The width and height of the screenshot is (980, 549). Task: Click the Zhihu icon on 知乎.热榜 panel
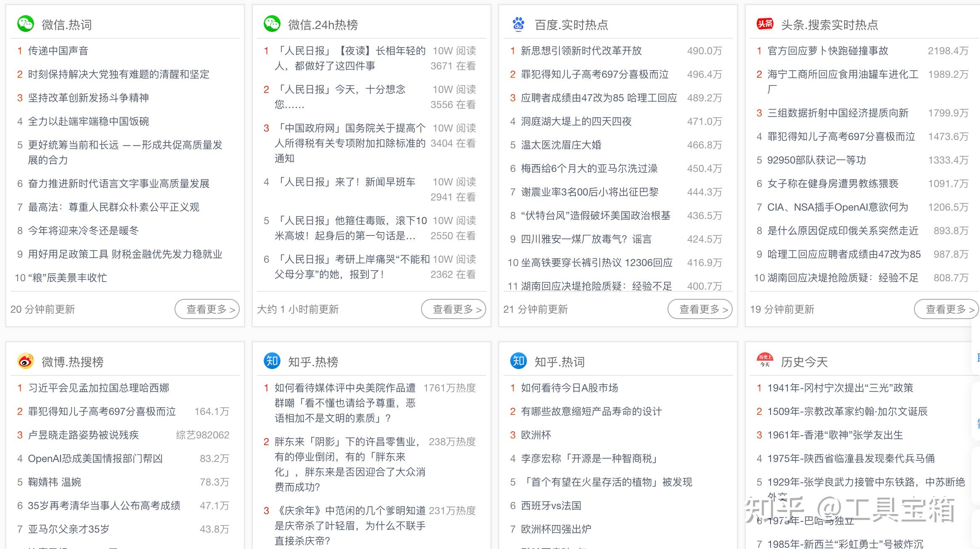click(272, 361)
